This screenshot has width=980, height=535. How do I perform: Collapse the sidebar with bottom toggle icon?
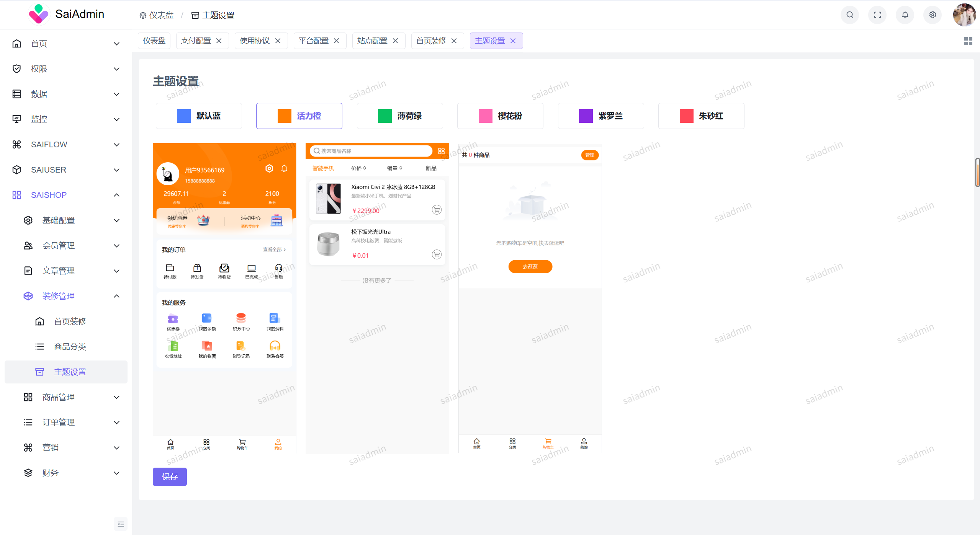(x=121, y=524)
